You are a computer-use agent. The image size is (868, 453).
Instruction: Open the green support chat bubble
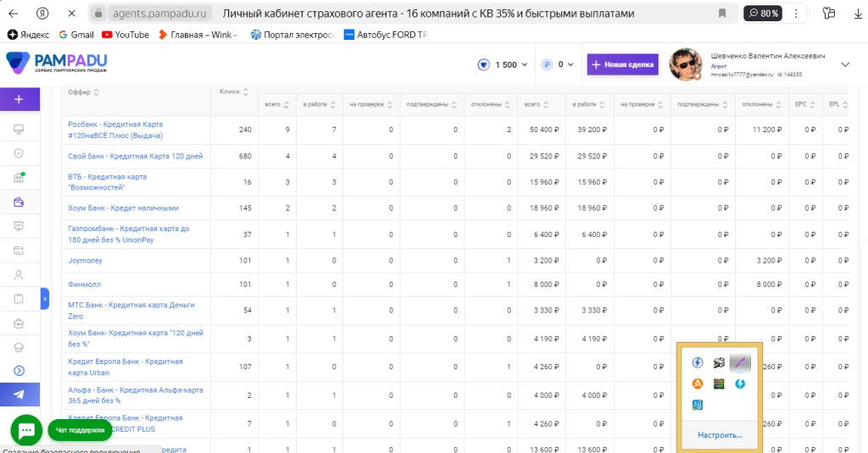(26, 430)
